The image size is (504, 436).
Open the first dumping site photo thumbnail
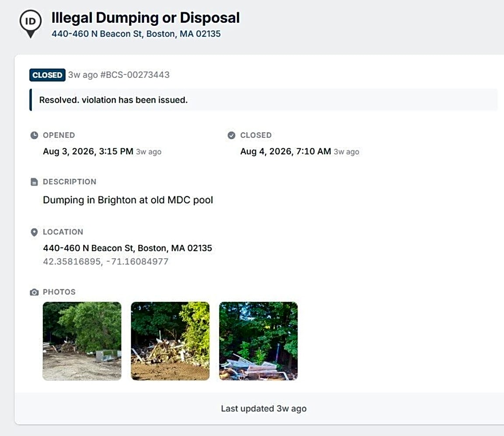click(x=82, y=341)
